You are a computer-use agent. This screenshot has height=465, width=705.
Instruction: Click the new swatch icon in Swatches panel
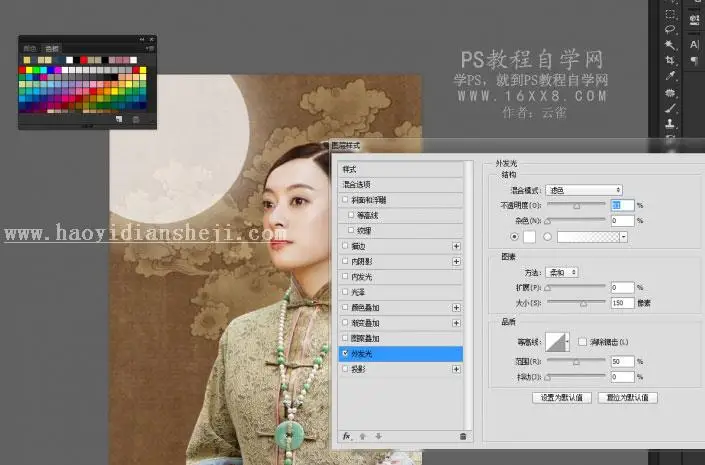pos(119,119)
